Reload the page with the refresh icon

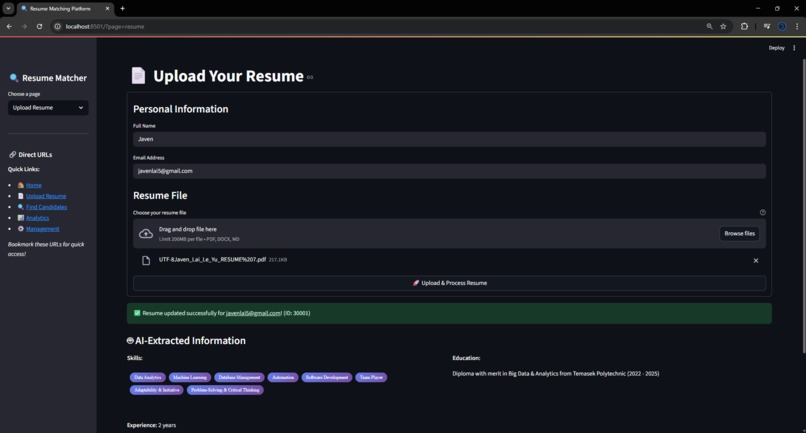(39, 26)
